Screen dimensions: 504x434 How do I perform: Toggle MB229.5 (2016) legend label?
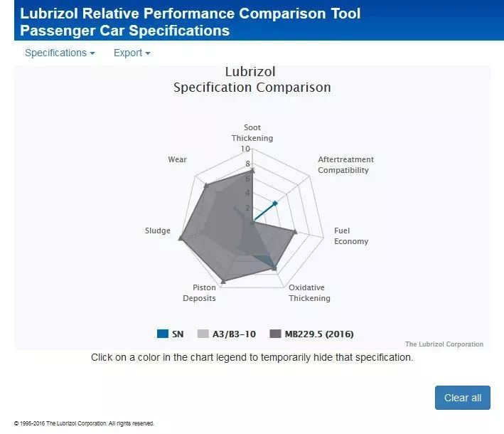319,334
